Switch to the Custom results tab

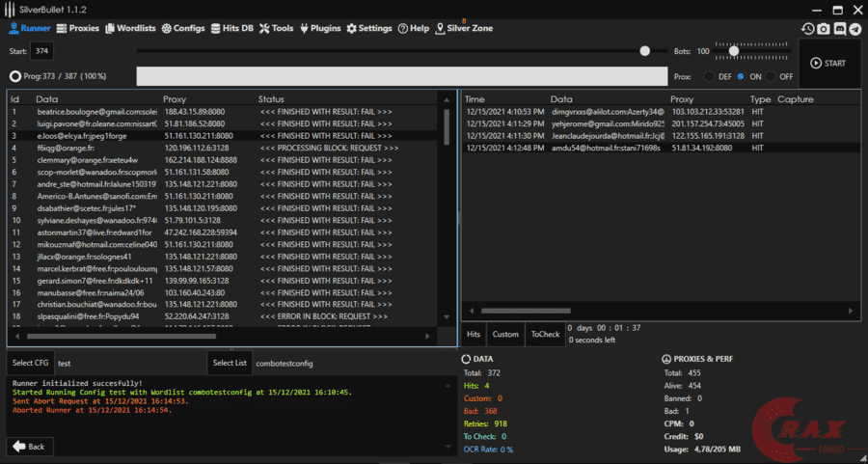505,334
